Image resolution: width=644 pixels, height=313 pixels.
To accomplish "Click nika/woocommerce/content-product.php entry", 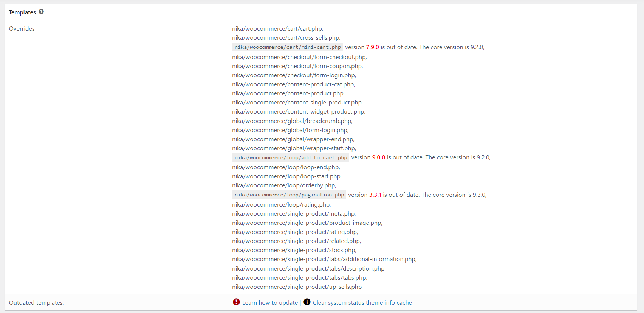I will point(288,93).
